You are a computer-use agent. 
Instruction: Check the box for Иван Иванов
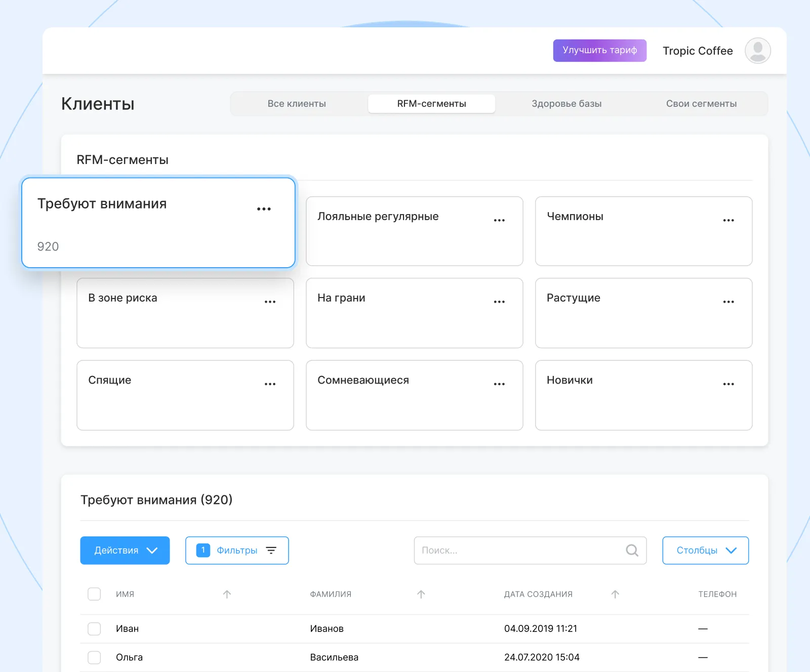94,628
